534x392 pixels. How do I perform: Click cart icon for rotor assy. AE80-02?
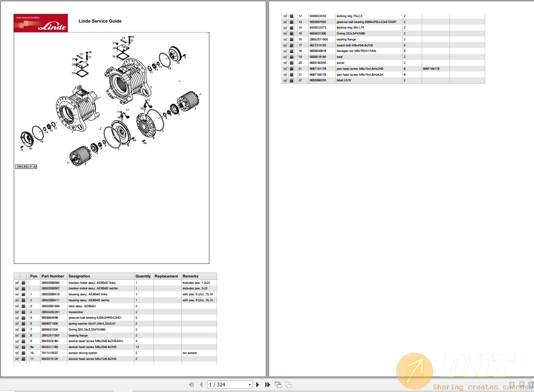pos(17,306)
